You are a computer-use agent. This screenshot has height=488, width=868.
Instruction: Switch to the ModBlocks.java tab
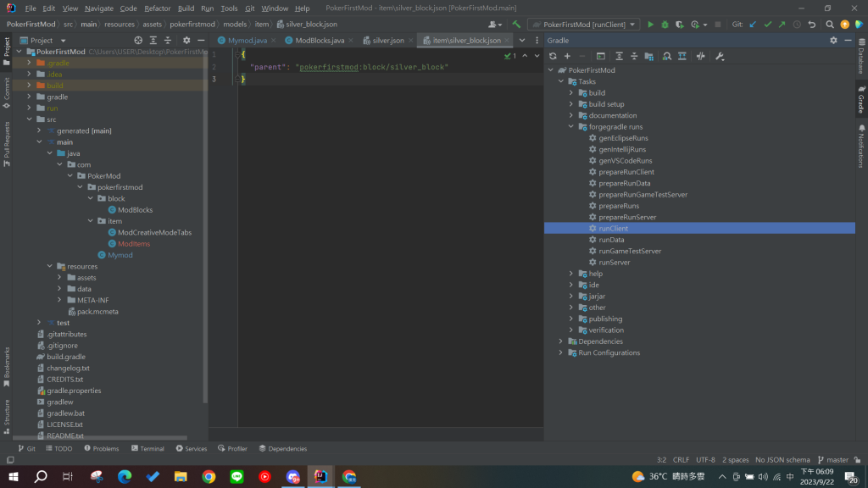coord(320,41)
